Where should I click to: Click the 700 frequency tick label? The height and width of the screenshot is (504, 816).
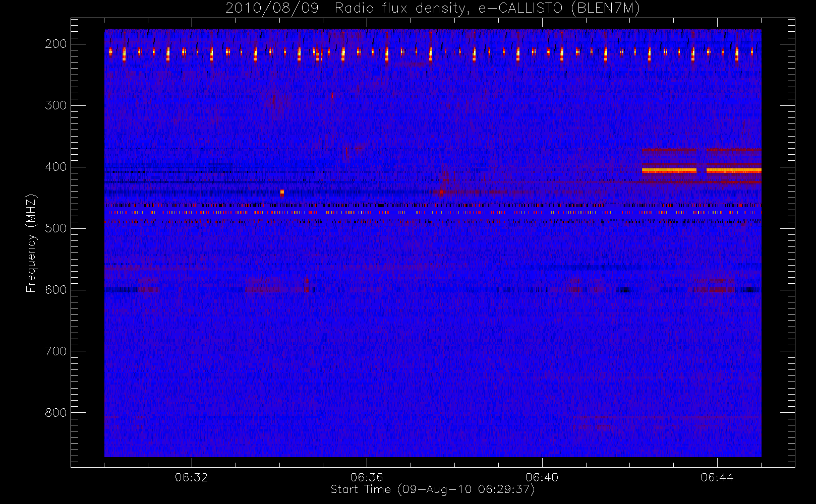click(56, 351)
